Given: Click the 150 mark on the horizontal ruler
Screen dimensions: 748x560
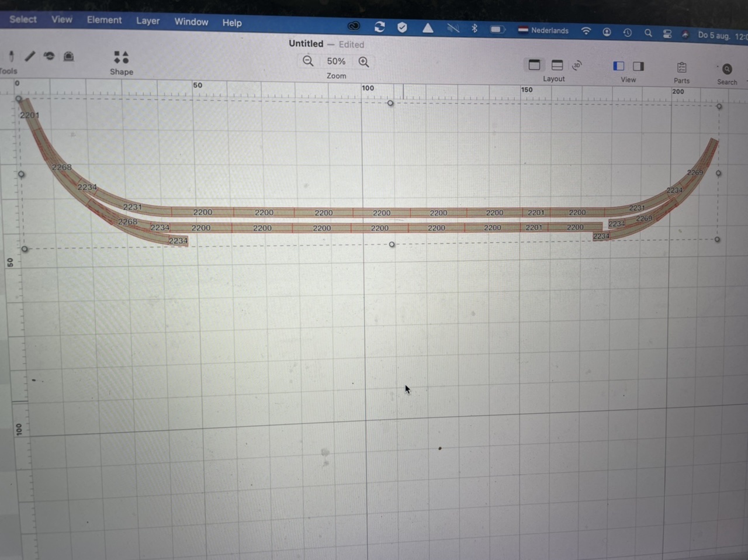Looking at the screenshot, I should tap(527, 89).
